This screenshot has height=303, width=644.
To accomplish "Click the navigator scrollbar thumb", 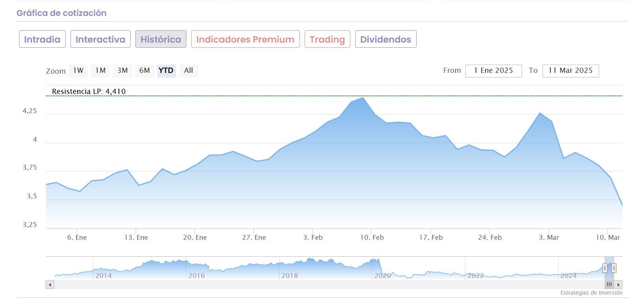I will click(x=609, y=285).
